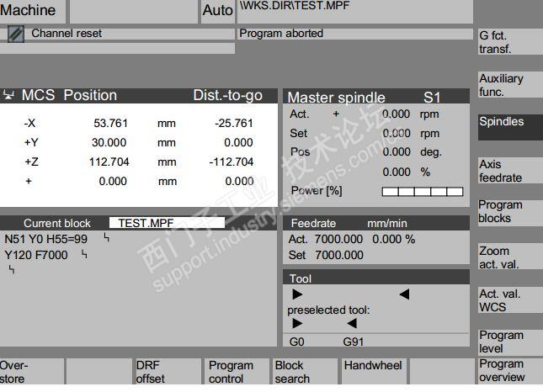This screenshot has height=392, width=543.
Task: Click the Program aborted message
Action: pos(281,33)
